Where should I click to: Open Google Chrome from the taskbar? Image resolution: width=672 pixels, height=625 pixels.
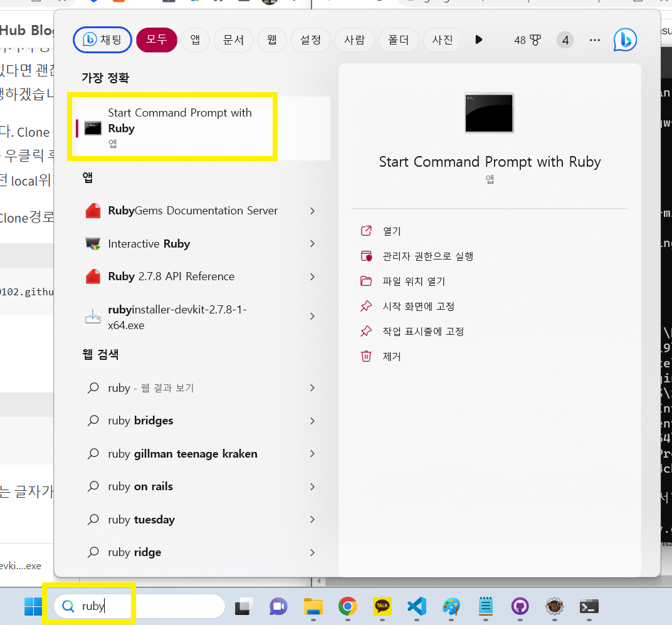[347, 606]
